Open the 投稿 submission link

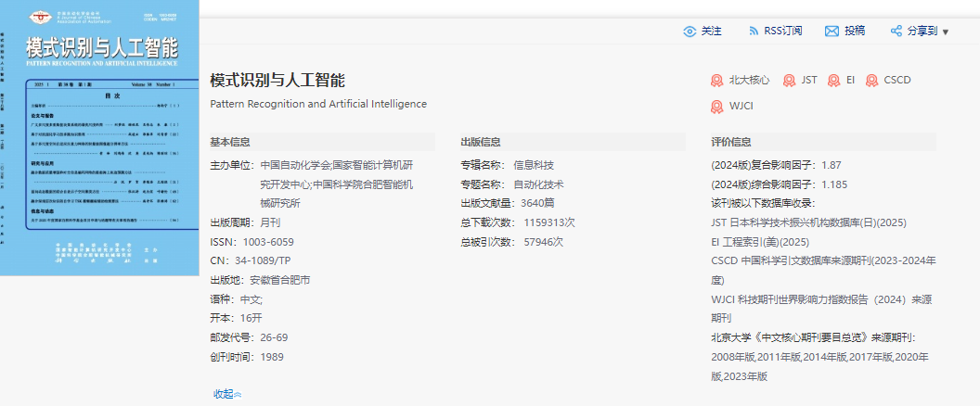[855, 32]
